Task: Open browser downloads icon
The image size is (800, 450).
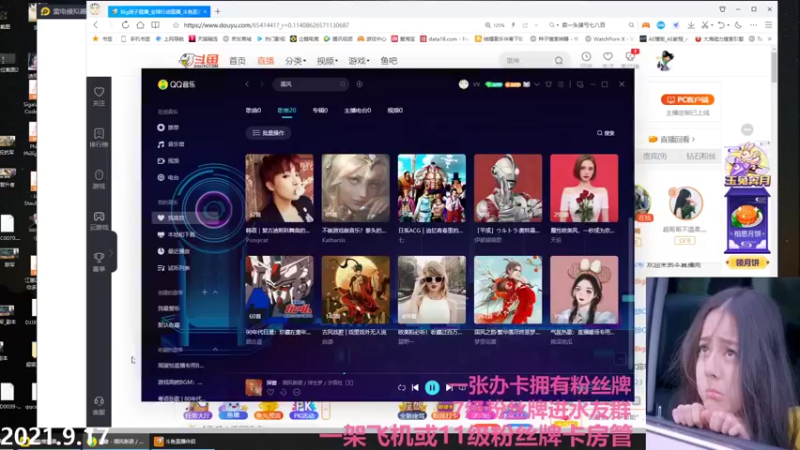Action: tap(691, 24)
